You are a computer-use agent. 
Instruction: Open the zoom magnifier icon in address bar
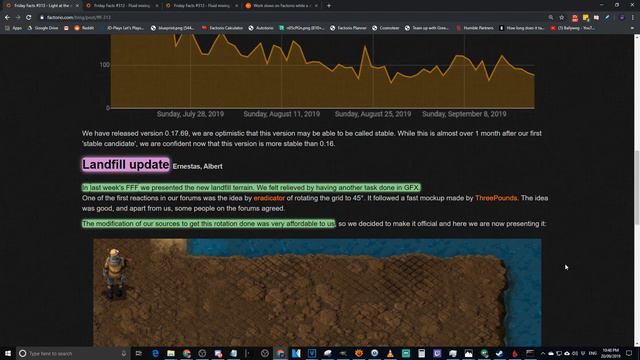(551, 18)
